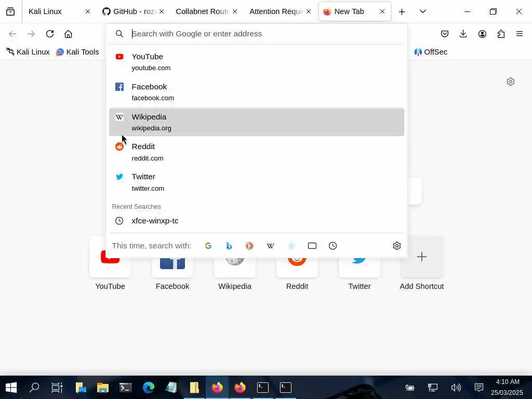The width and height of the screenshot is (532, 399).
Task: Search this time in open Tabs
Action: (312, 246)
